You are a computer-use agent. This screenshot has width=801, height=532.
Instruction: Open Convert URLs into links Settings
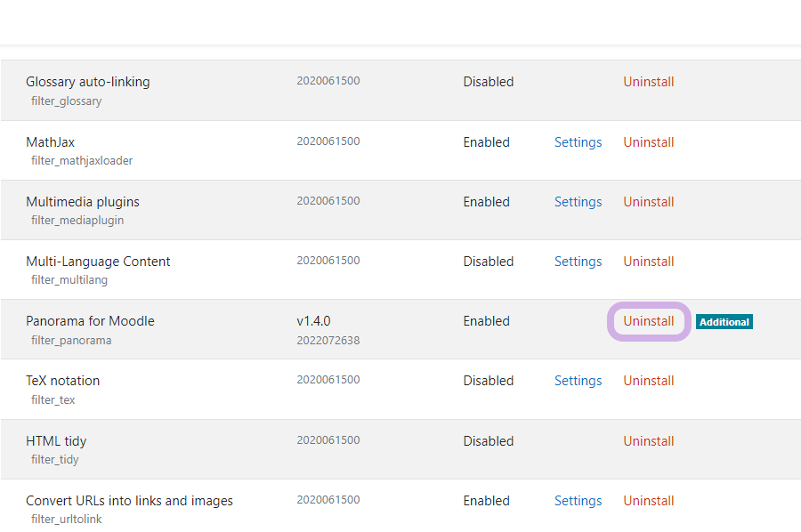pyautogui.click(x=578, y=501)
